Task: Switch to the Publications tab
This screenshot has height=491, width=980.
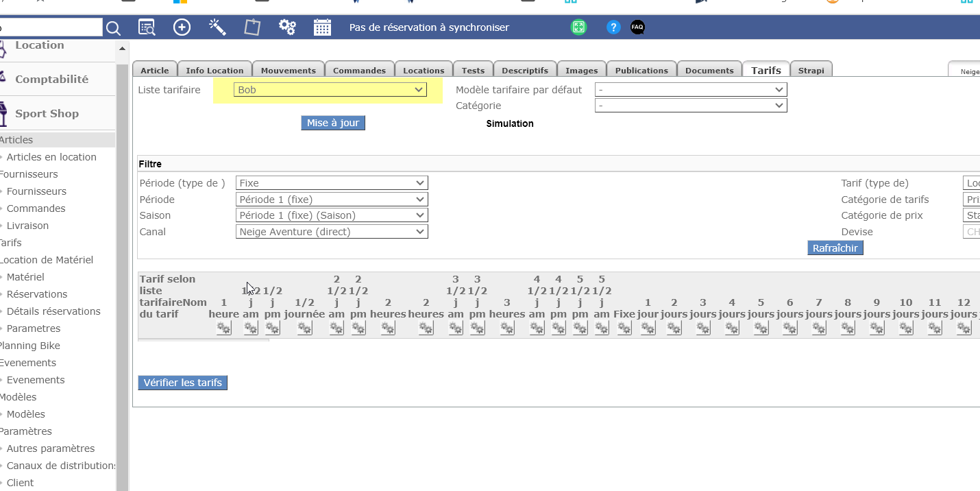Action: 641,70
